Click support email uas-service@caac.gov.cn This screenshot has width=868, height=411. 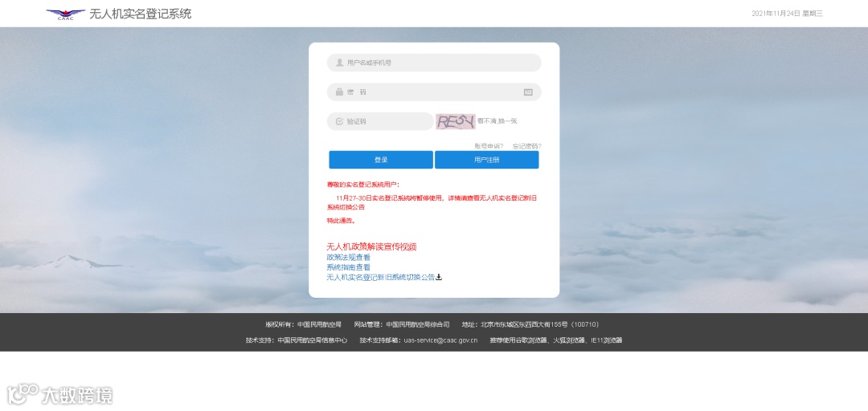pos(440,340)
